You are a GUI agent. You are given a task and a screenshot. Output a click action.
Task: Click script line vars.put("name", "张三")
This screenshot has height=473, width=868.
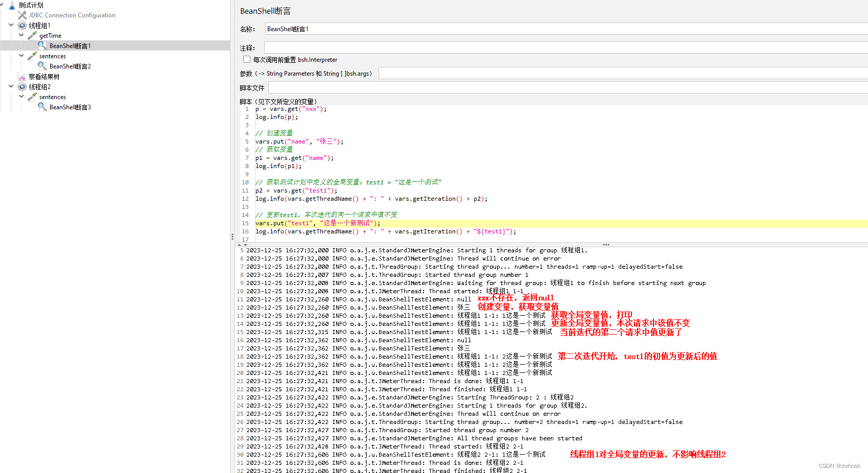pos(299,141)
